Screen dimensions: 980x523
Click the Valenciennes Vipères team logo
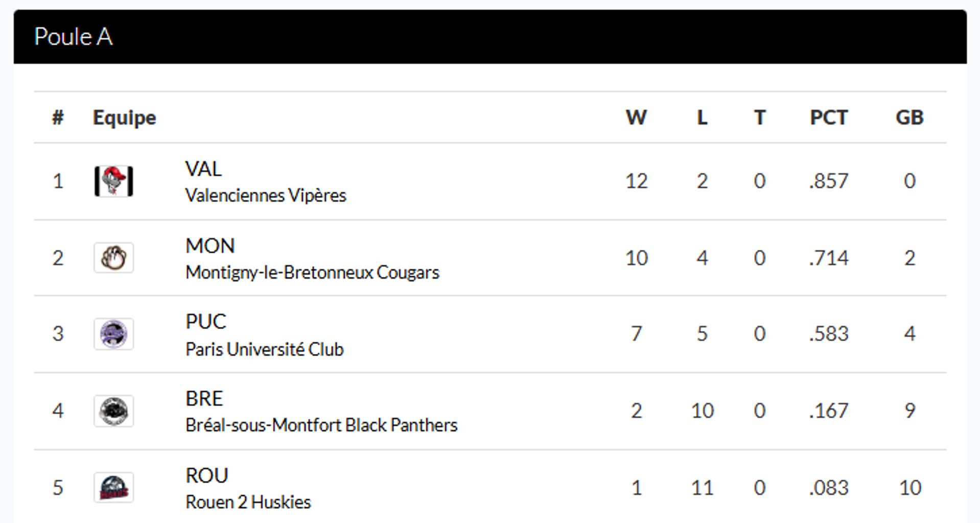point(113,181)
